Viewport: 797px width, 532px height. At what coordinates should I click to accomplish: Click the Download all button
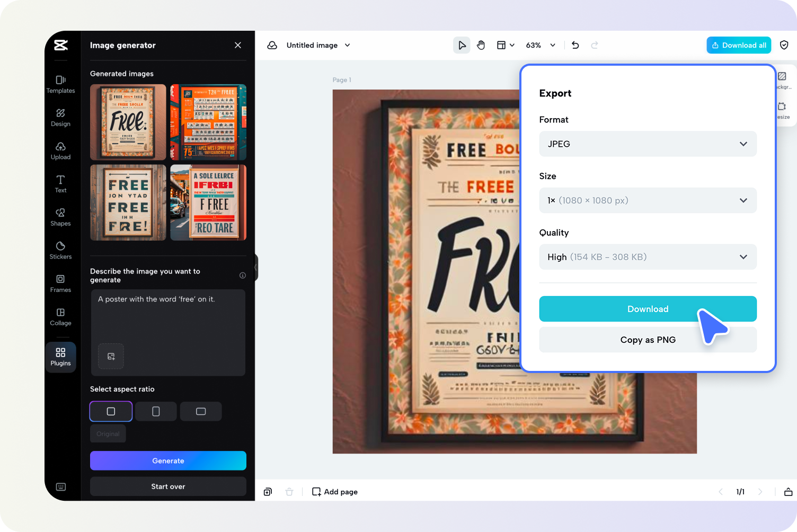[x=739, y=45]
